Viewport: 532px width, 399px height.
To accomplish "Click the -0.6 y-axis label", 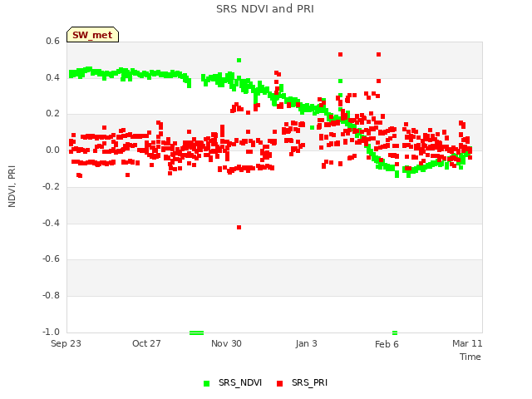I will coord(51,259).
